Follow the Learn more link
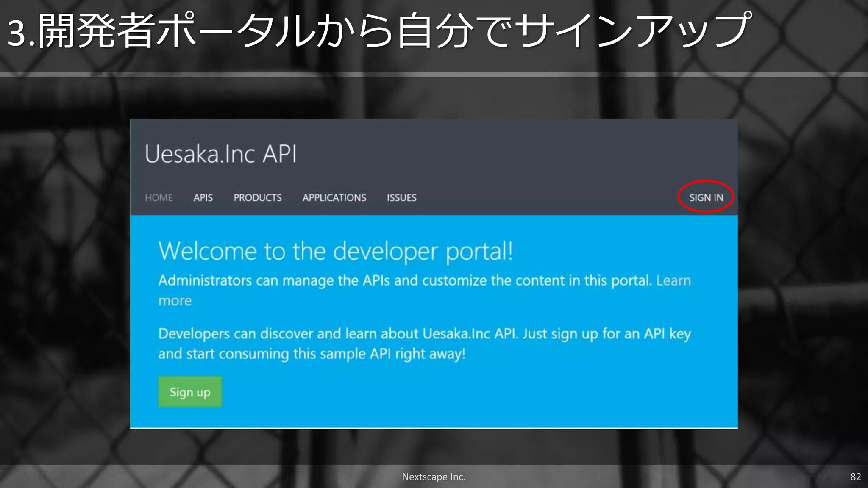The width and height of the screenshot is (868, 488). tap(673, 280)
